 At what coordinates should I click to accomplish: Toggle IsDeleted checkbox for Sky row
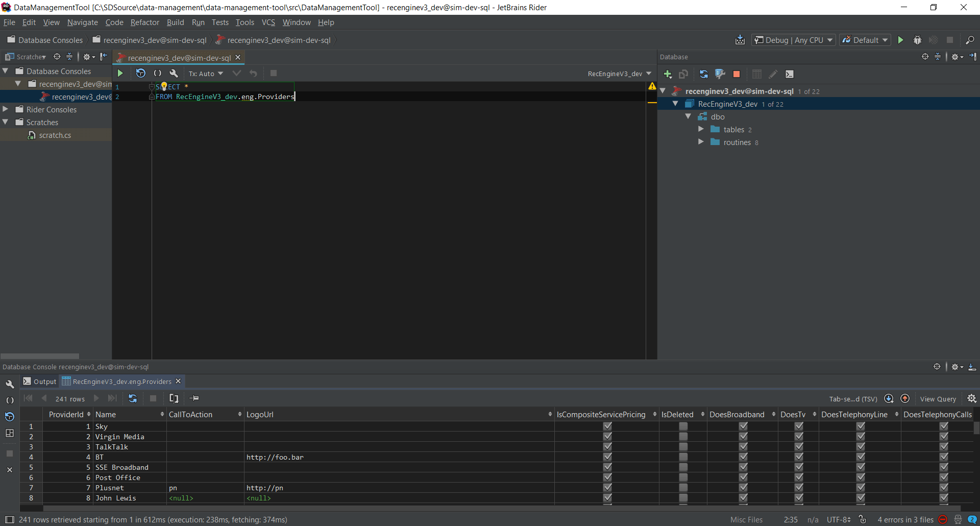coord(683,426)
